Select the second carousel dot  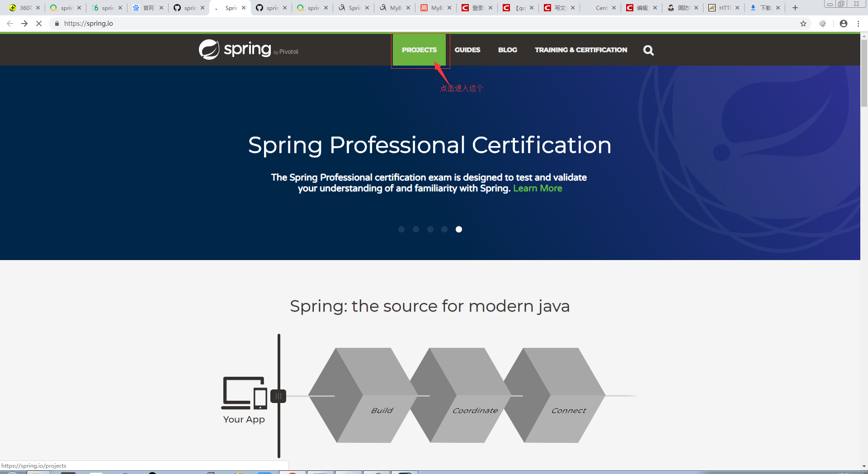click(x=416, y=229)
